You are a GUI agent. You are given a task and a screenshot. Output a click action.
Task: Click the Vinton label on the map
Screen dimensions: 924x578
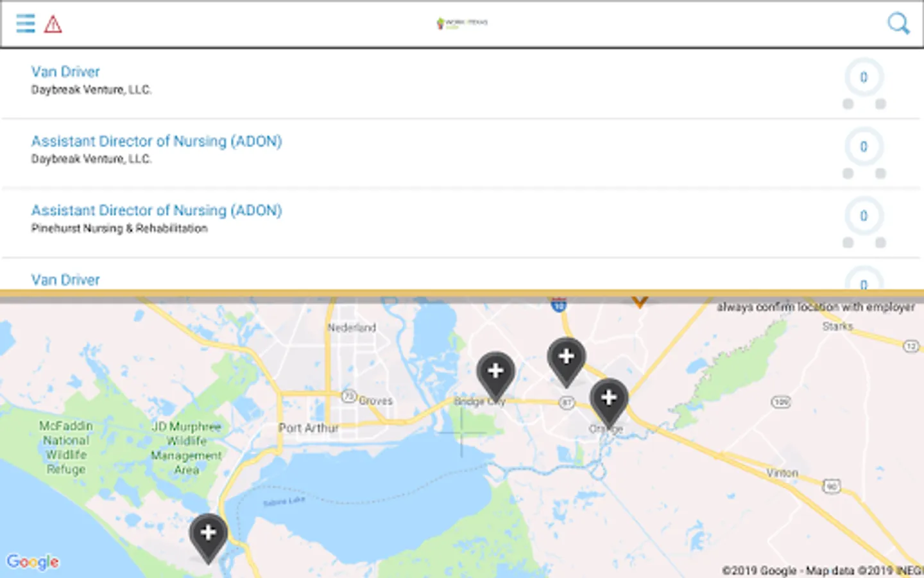(782, 473)
